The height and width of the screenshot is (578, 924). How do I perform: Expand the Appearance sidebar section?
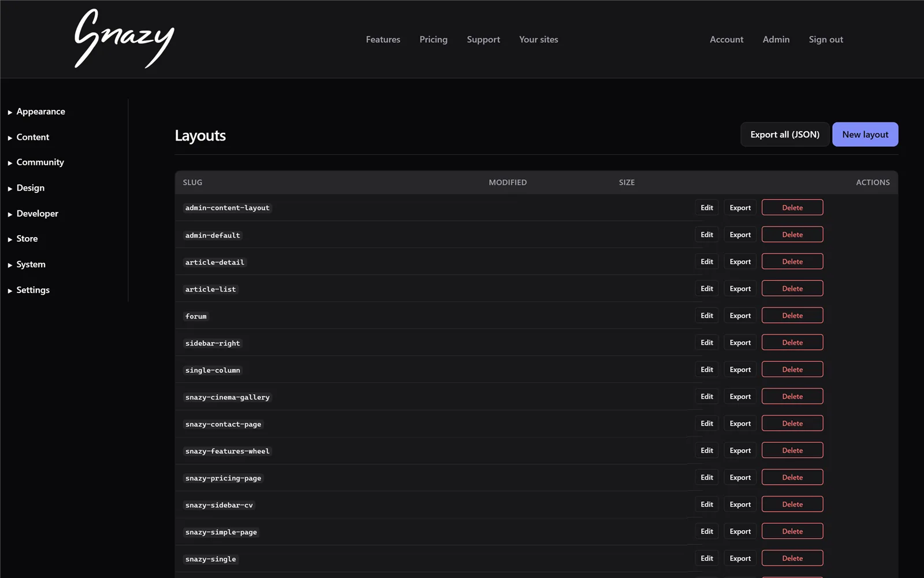tap(36, 112)
